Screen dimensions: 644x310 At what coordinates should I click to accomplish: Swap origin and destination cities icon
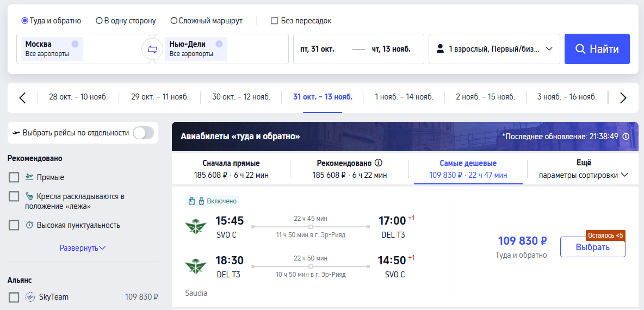[x=152, y=49]
